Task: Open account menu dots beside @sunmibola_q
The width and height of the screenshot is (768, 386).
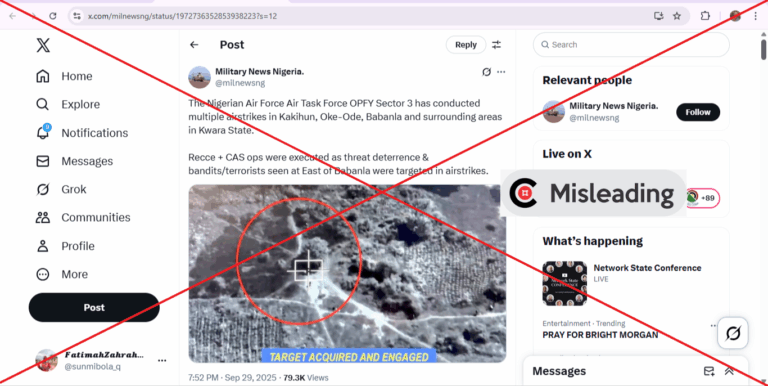Action: coord(162,361)
